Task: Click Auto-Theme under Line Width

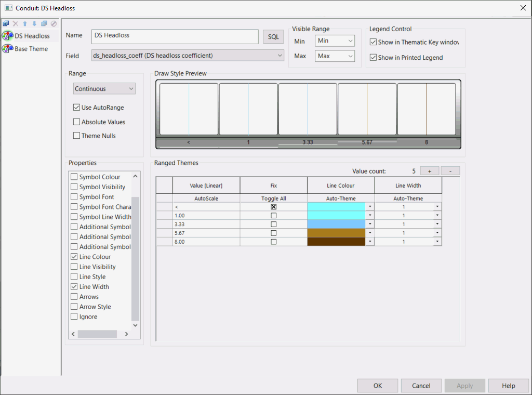Action: 408,198
